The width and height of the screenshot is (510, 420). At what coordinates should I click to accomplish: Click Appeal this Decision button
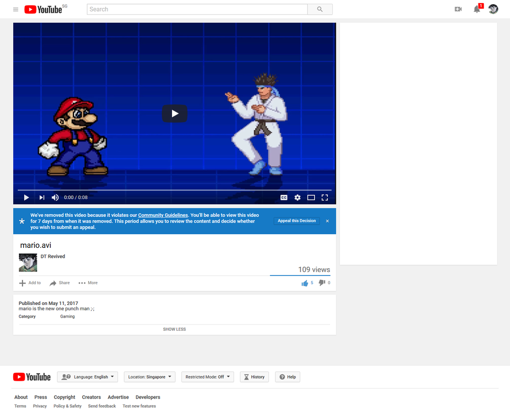296,221
